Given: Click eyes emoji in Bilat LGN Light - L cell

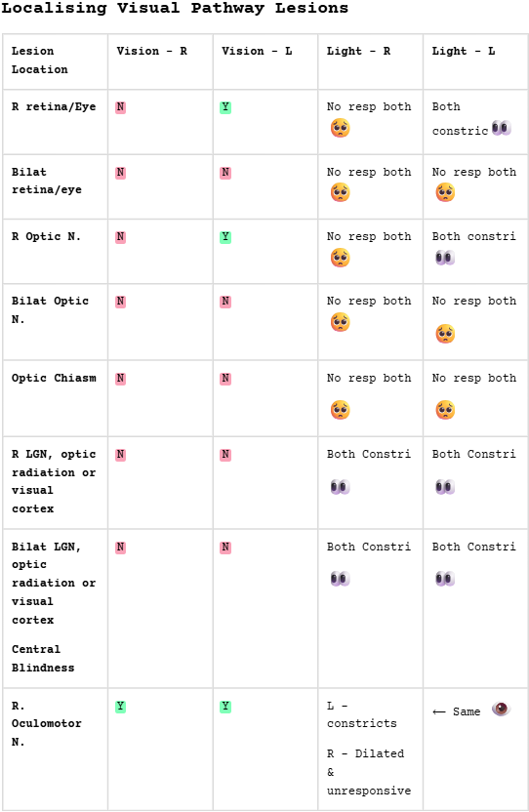Looking at the screenshot, I should point(445,579).
